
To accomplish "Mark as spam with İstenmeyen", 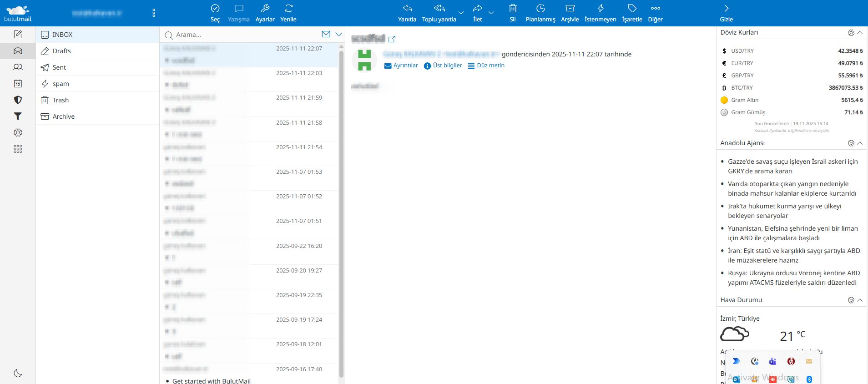I will tap(601, 13).
